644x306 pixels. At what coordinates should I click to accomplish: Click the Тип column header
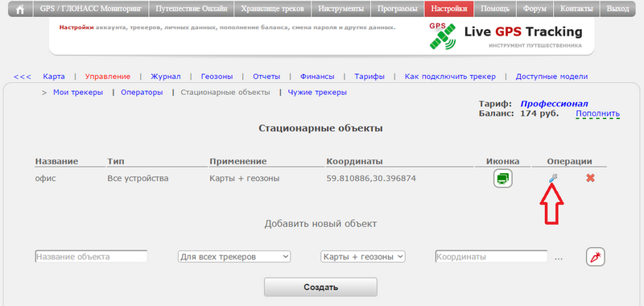click(116, 161)
